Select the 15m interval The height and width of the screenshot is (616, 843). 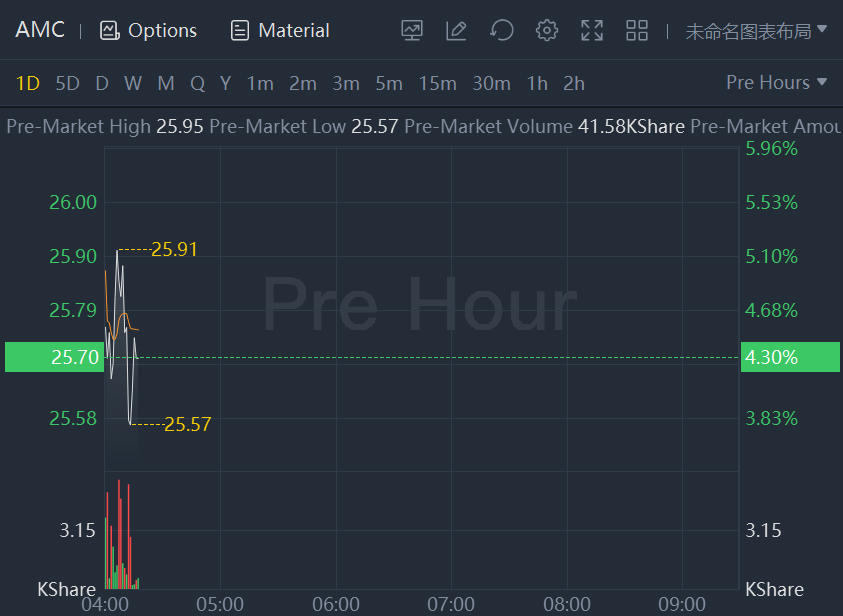coord(437,83)
